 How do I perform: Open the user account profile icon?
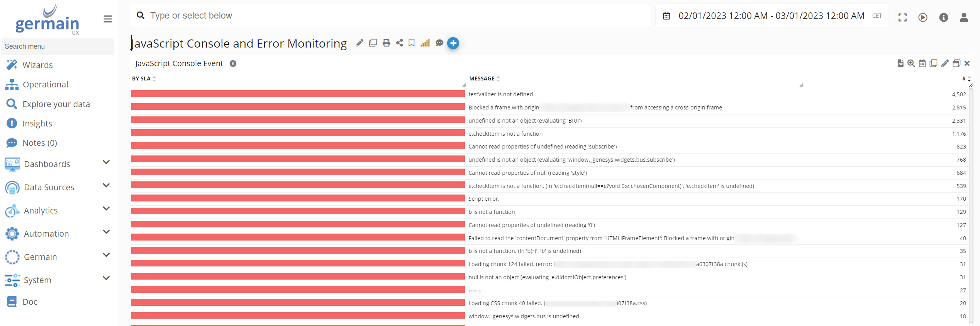pyautogui.click(x=964, y=17)
